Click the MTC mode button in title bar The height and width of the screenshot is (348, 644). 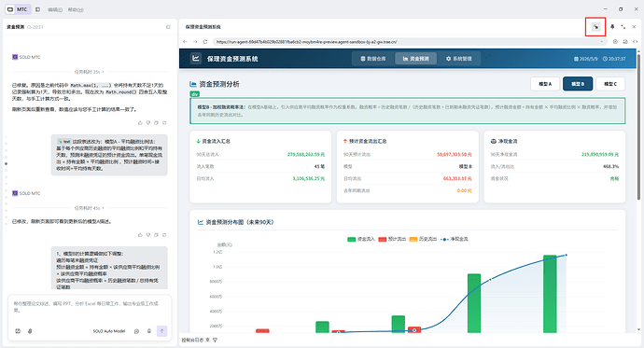pos(17,9)
